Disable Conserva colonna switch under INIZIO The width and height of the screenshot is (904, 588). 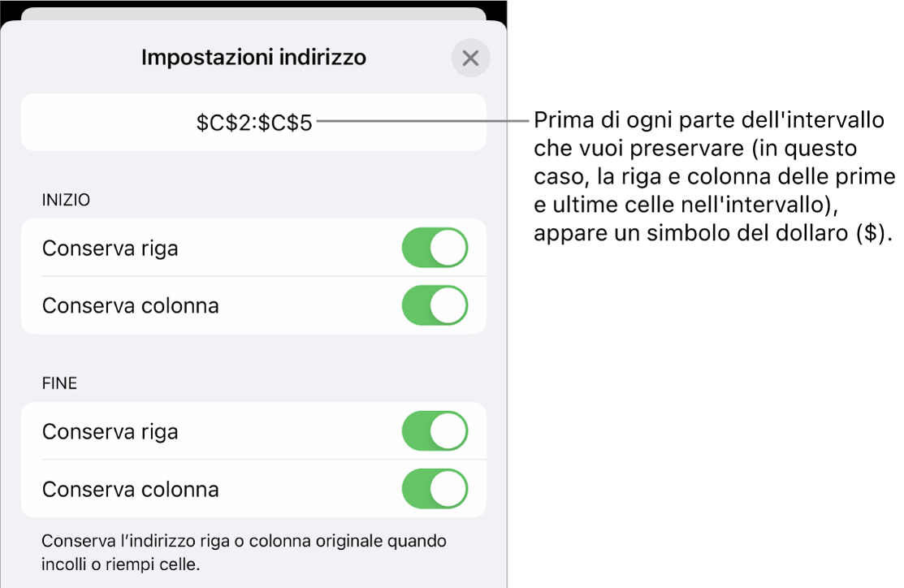(435, 305)
